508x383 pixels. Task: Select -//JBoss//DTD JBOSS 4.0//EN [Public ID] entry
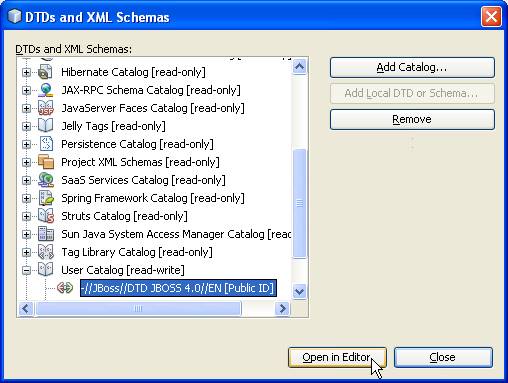click(178, 288)
